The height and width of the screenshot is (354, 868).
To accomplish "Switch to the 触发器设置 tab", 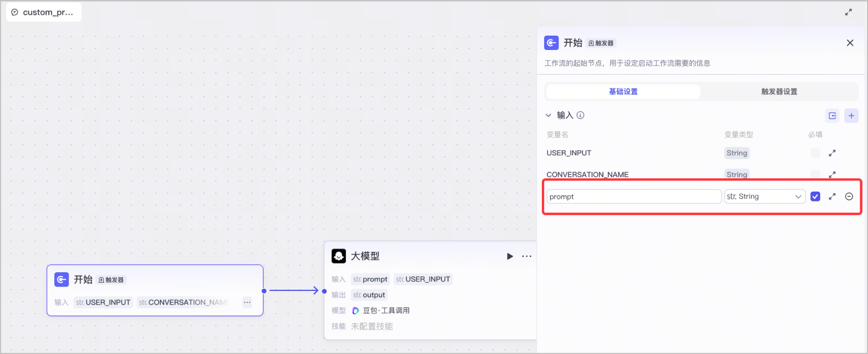I will point(779,92).
